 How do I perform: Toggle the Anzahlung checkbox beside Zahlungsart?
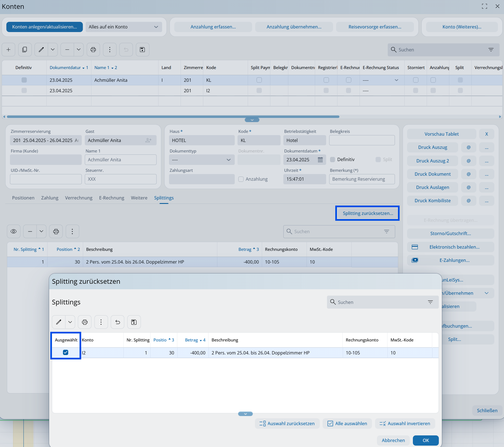click(241, 179)
